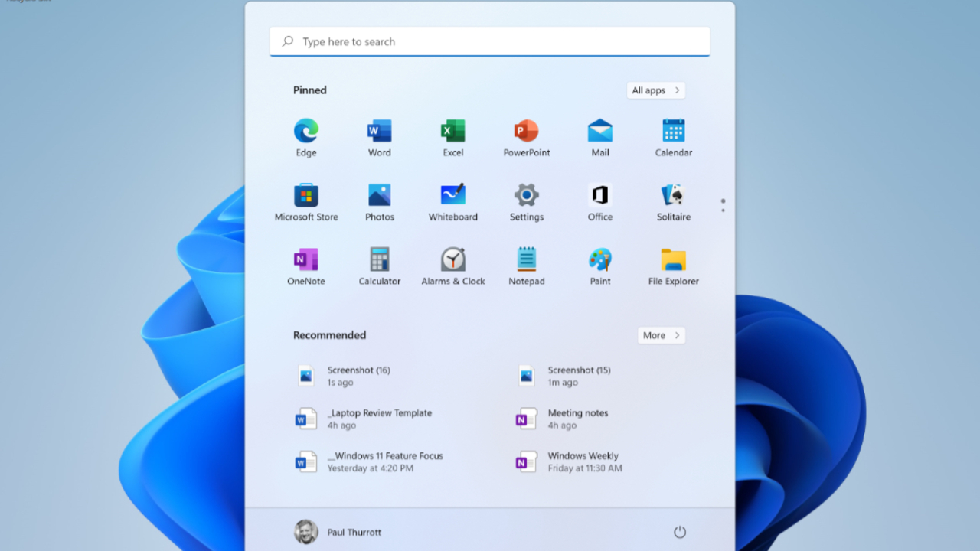980x551 pixels.
Task: Expand the All apps list
Action: [656, 90]
